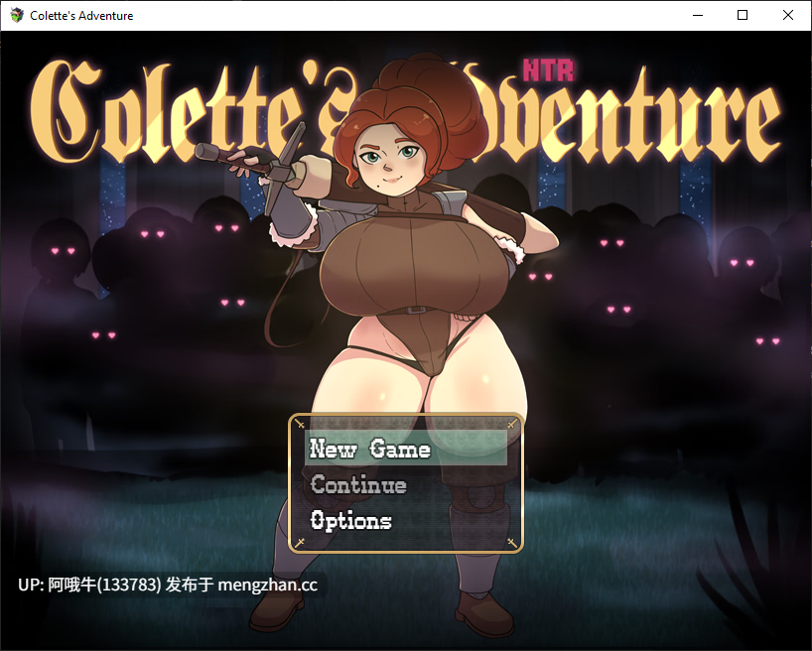Click the game app icon in title bar
This screenshot has height=651, width=812.
click(17, 15)
